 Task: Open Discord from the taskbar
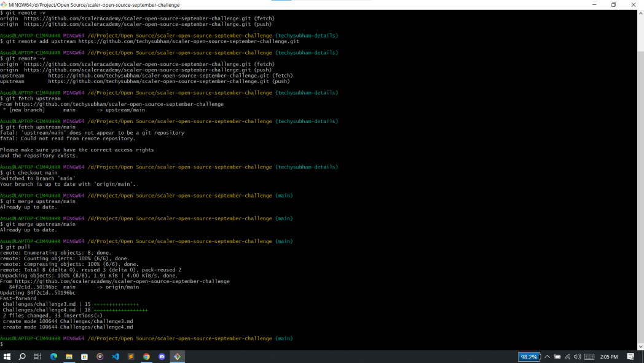coord(162,356)
